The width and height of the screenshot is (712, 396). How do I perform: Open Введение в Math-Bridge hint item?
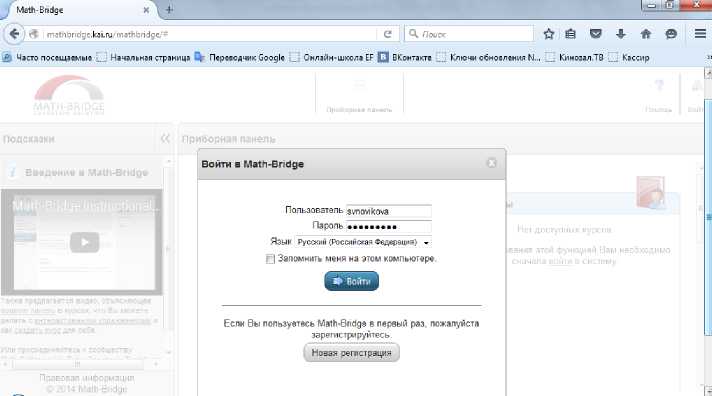click(x=86, y=173)
